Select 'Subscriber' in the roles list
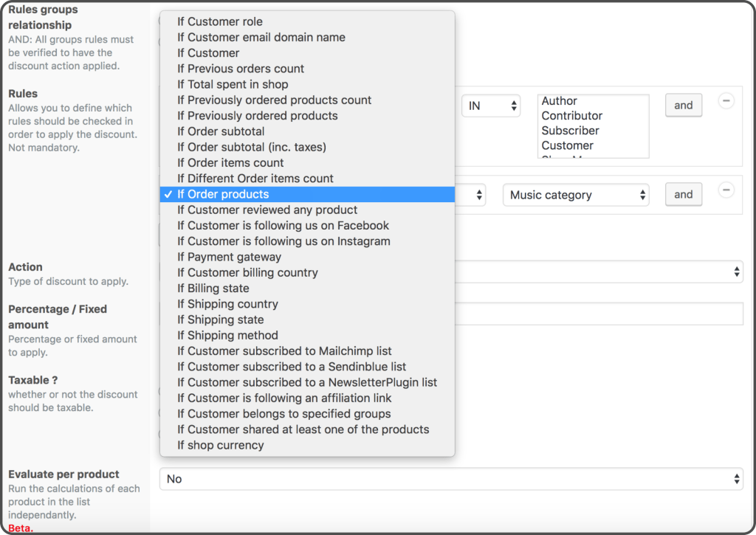Image resolution: width=756 pixels, height=535 pixels. tap(570, 131)
